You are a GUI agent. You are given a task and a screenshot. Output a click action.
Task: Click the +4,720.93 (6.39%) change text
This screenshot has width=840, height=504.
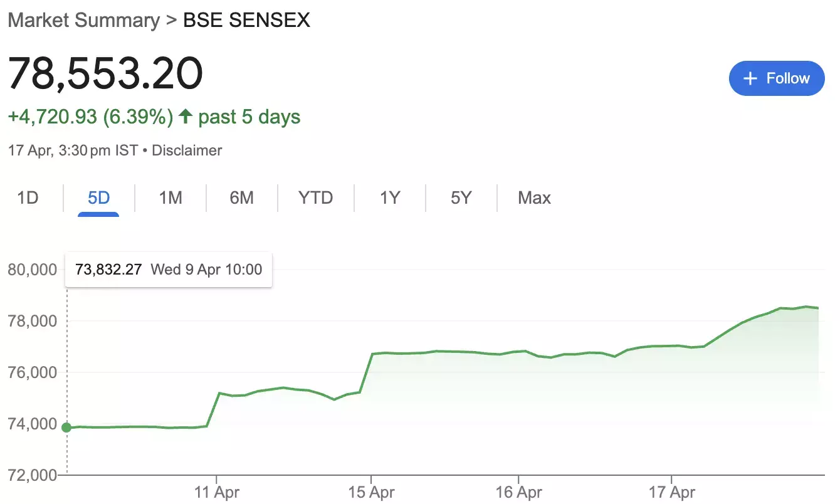[90, 117]
